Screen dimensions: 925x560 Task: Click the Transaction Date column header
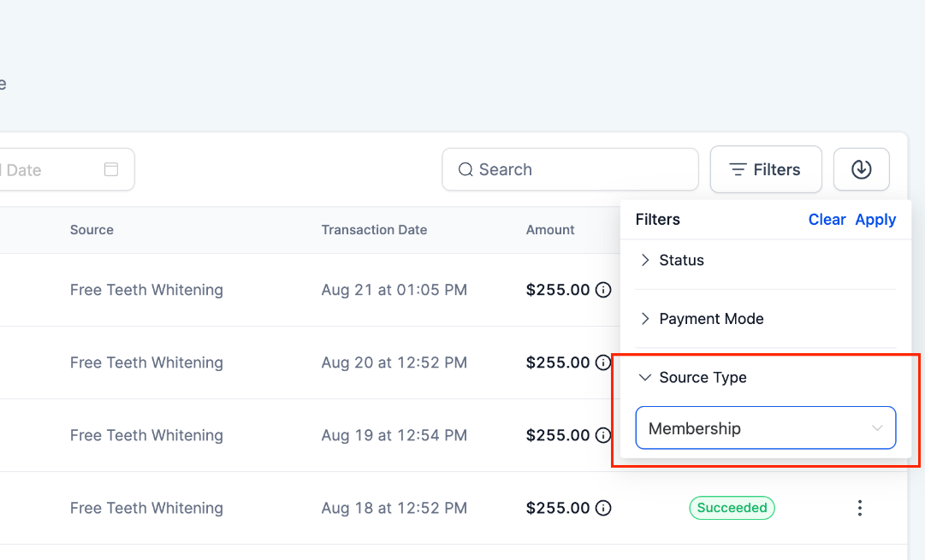tap(374, 230)
